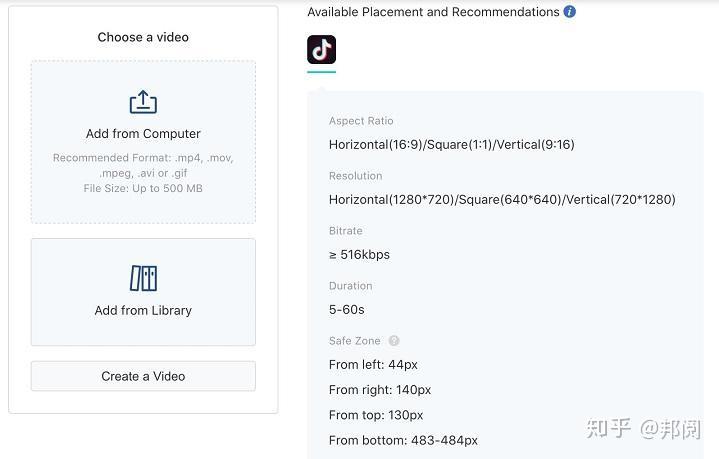Click the 'Choose a video' heading

tap(143, 37)
